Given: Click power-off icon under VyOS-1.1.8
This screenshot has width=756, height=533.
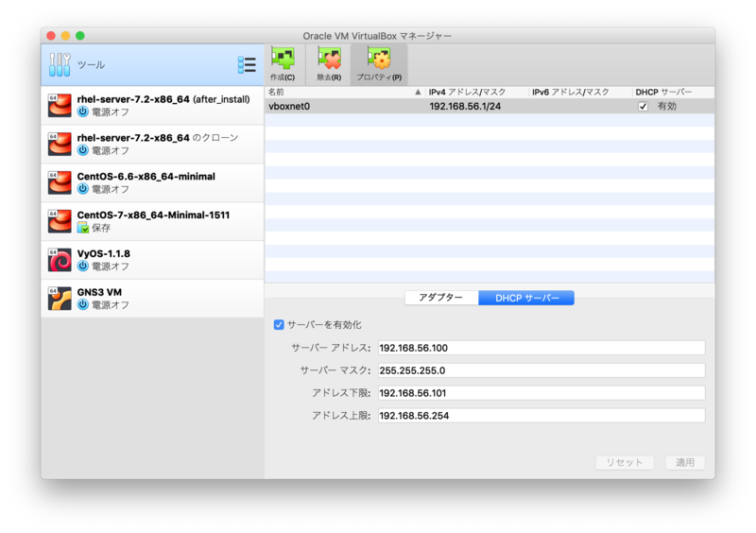Looking at the screenshot, I should 83,266.
